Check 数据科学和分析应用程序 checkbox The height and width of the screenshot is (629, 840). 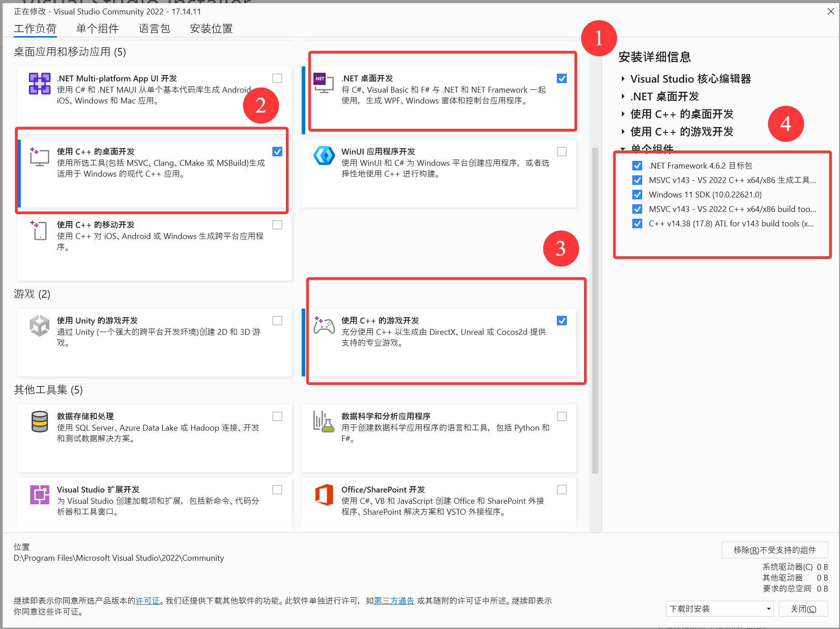pos(562,417)
